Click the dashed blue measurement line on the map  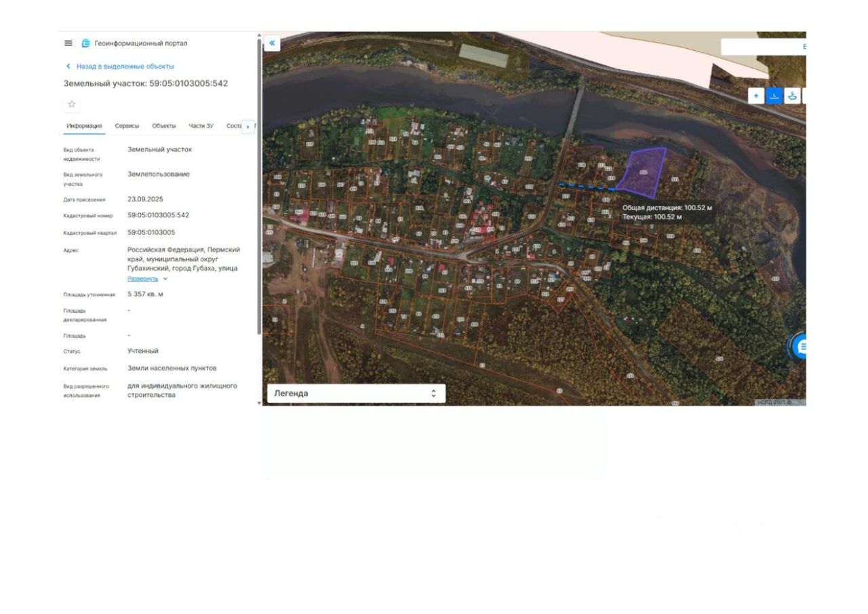click(587, 187)
